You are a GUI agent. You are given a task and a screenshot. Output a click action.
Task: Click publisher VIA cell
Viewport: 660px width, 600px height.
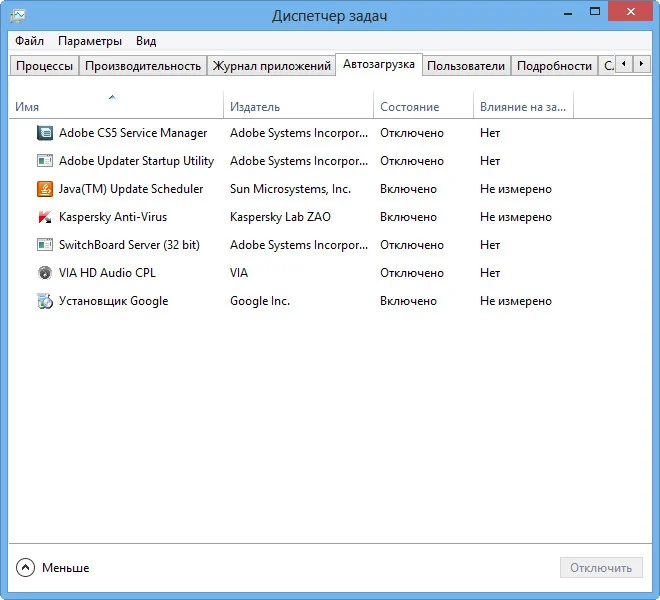coord(239,273)
